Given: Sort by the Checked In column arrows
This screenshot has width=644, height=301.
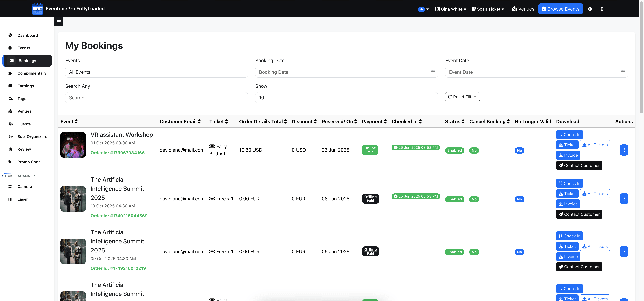Looking at the screenshot, I should tap(420, 121).
